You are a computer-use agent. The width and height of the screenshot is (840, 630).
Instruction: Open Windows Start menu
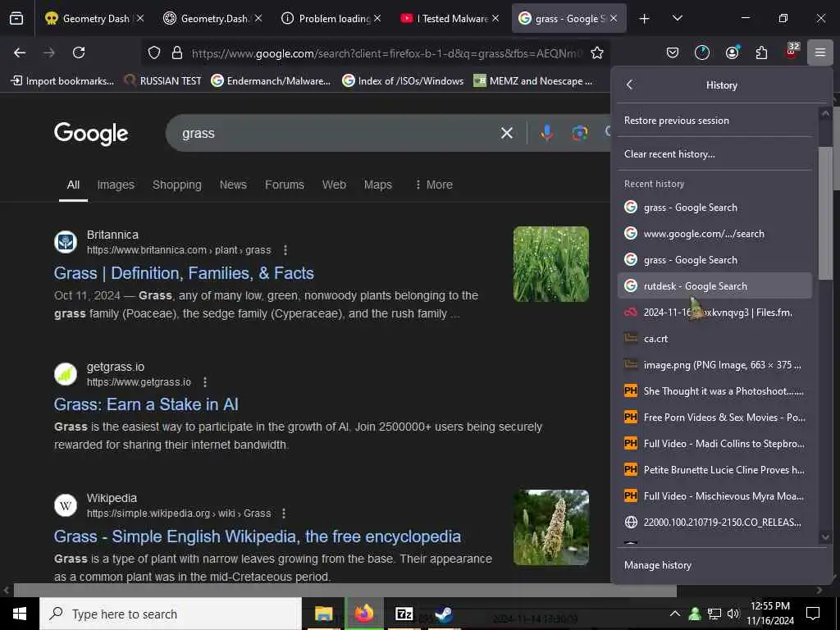point(20,614)
